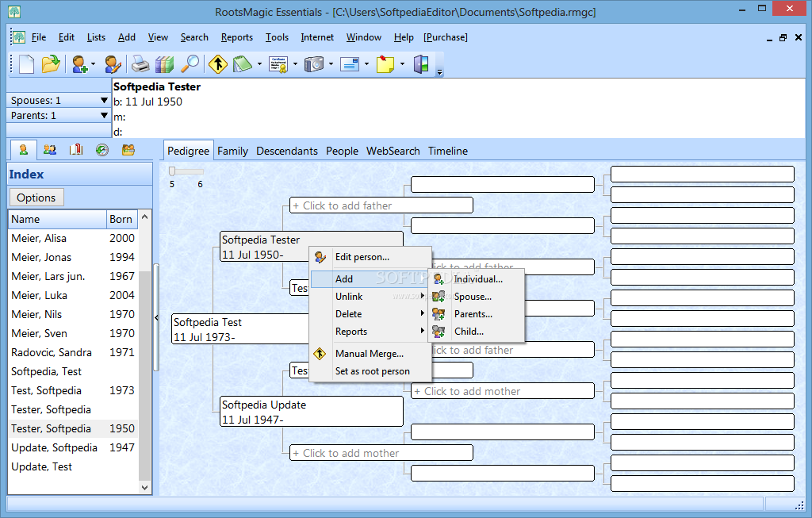Image resolution: width=812 pixels, height=518 pixels.
Task: Expand the Spouses: 1 dropdown
Action: (x=104, y=100)
